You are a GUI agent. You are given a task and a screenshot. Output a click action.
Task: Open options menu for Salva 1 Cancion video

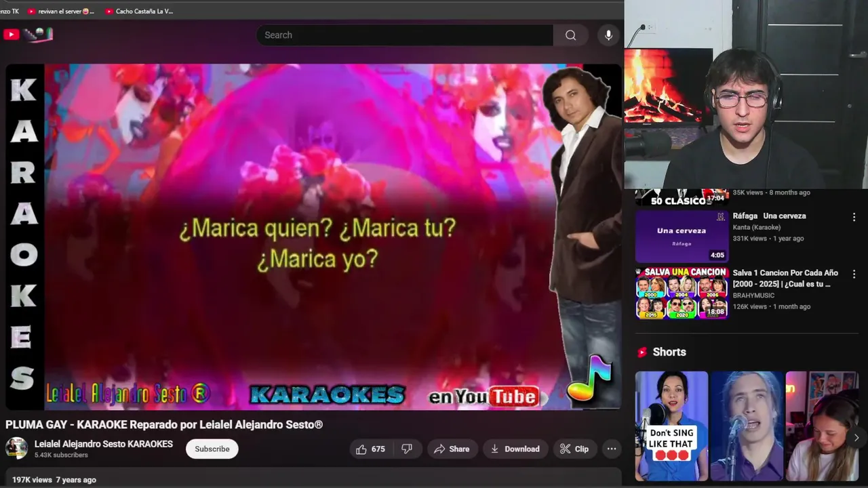854,274
